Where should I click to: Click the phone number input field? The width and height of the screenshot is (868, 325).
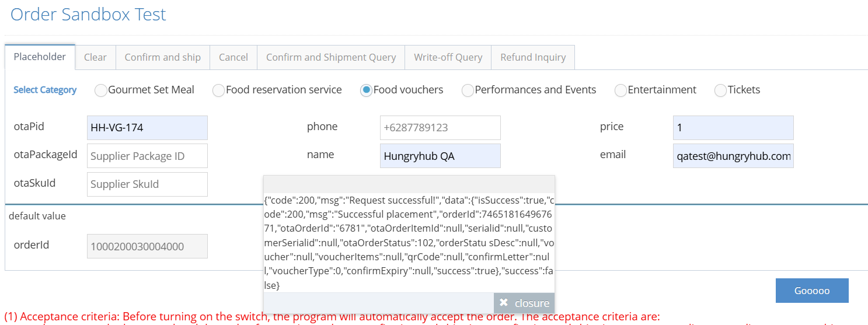440,128
